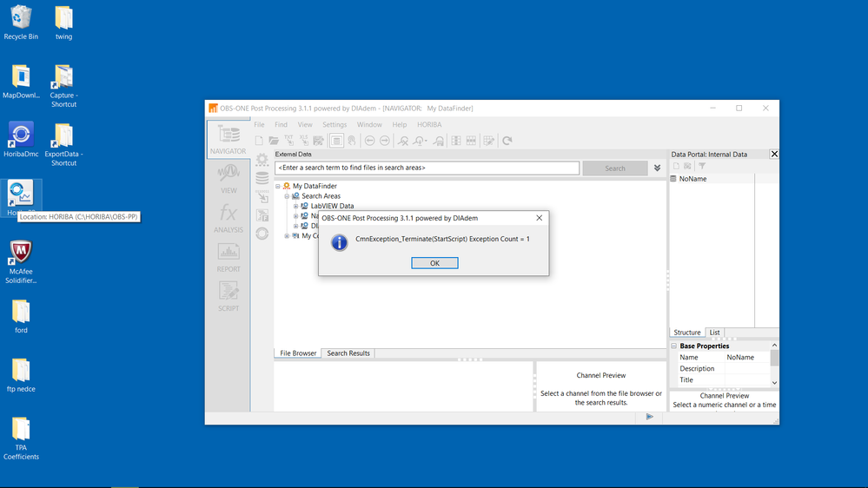Open the twing folder on desktop
This screenshot has height=488, width=868.
click(x=63, y=23)
